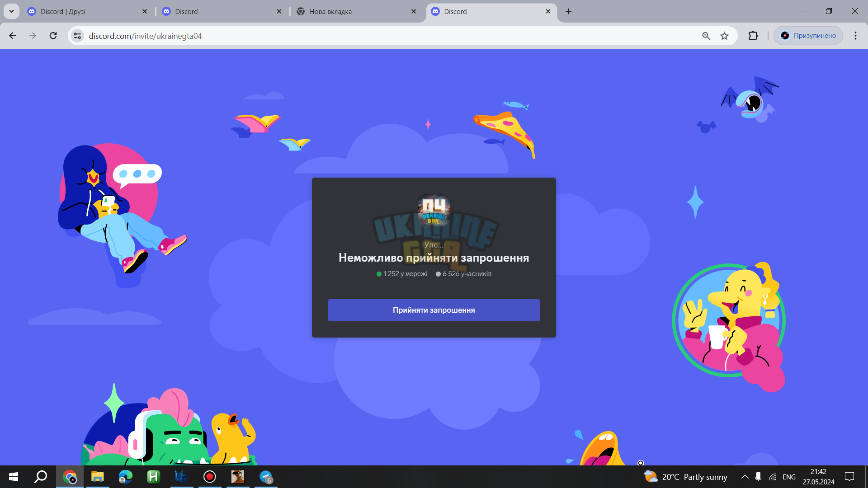Open Chrome from the taskbar

click(70, 477)
